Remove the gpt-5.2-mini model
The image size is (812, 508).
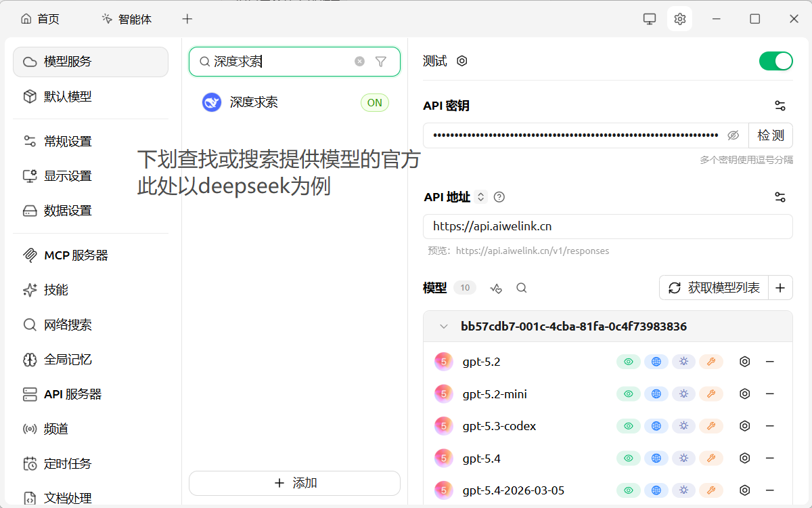coord(769,394)
